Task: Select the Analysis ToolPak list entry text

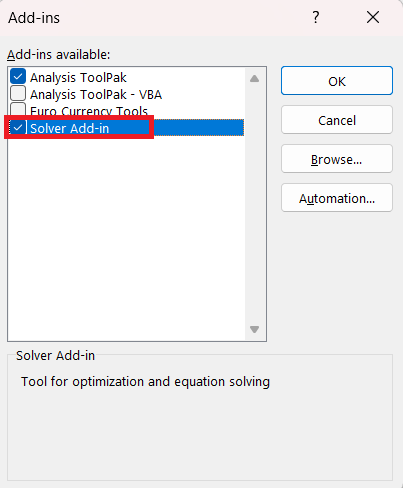Action: (78, 78)
